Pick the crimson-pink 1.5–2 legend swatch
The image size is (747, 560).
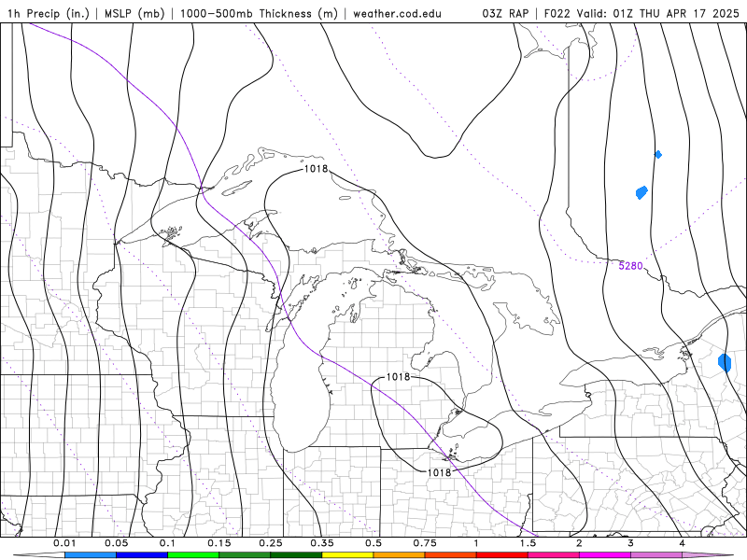tap(553, 554)
